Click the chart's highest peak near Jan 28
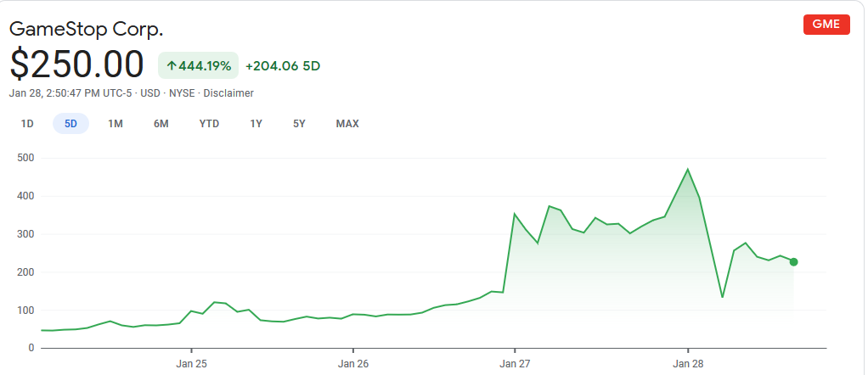Viewport: 868px width, 375px height. (x=688, y=169)
